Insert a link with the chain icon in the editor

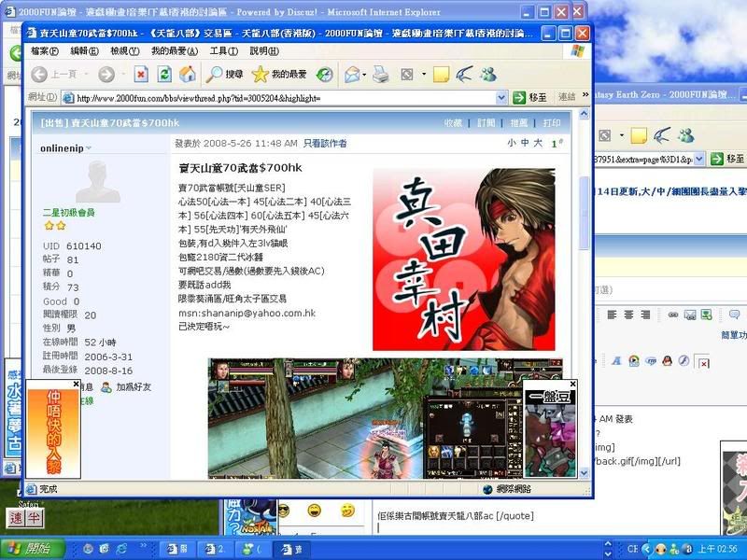[672, 315]
